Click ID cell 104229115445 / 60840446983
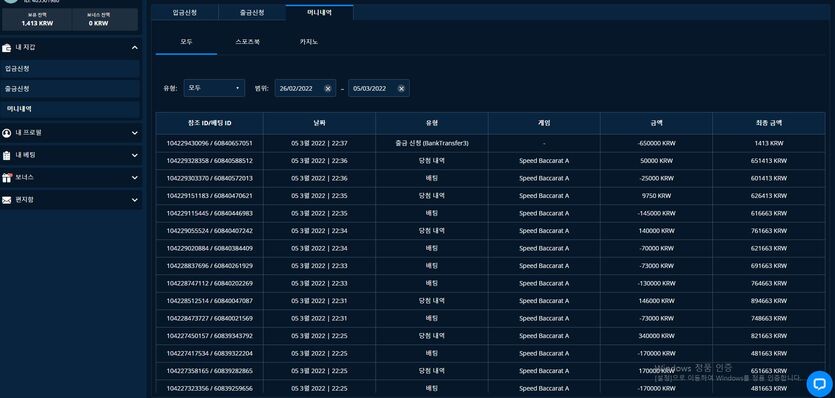Screen dimensions: 835x398 [209, 214]
